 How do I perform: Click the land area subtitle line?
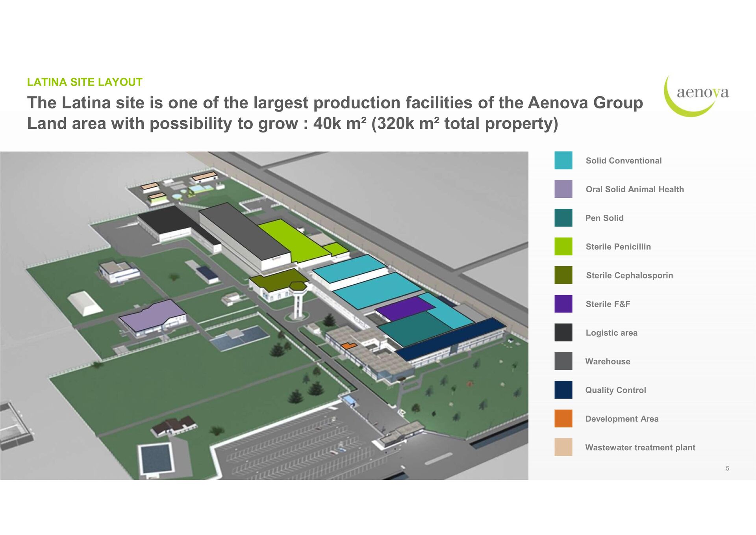(x=293, y=124)
